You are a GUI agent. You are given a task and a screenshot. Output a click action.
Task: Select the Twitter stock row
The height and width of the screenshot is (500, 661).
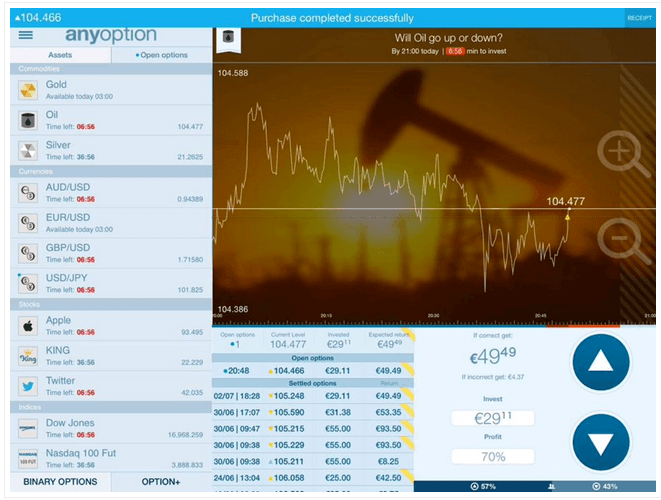pos(111,386)
